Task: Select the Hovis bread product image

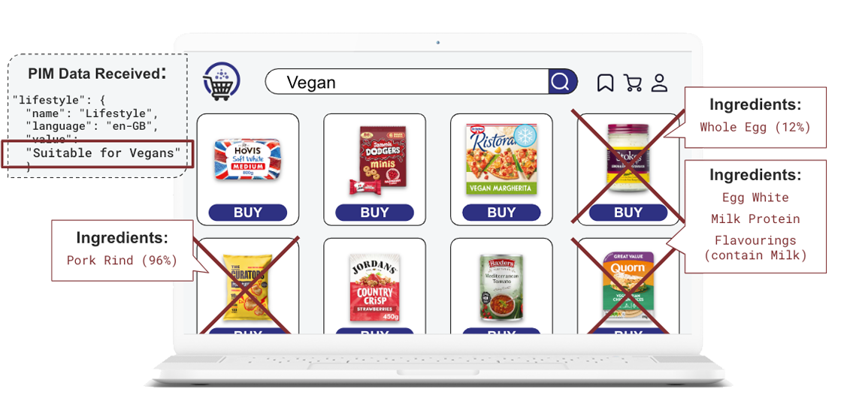Action: 248,156
